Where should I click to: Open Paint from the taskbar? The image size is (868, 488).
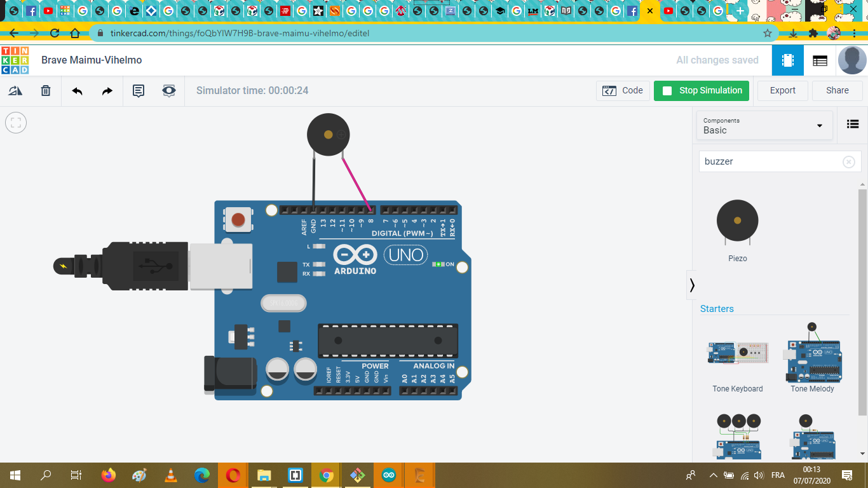point(139,475)
